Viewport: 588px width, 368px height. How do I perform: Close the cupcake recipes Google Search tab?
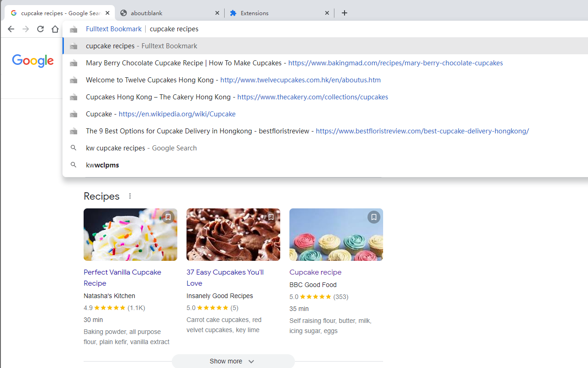pos(107,13)
